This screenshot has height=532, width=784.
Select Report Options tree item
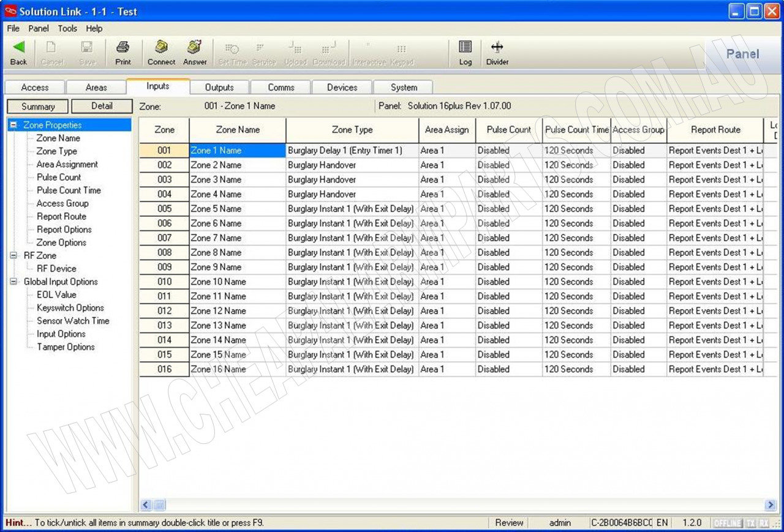pyautogui.click(x=64, y=230)
